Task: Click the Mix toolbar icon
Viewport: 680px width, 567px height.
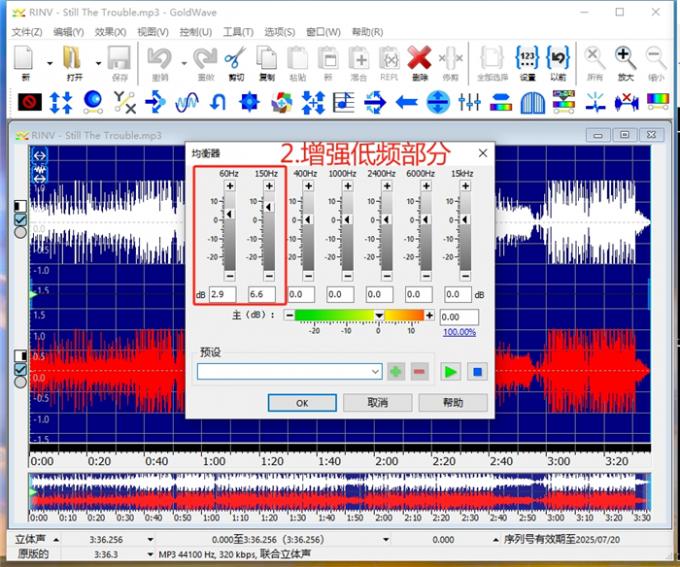Action: click(x=359, y=58)
